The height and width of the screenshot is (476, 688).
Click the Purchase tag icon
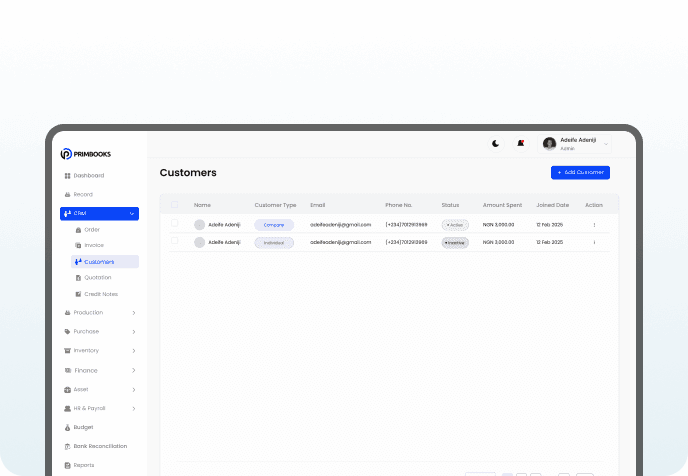tap(68, 332)
